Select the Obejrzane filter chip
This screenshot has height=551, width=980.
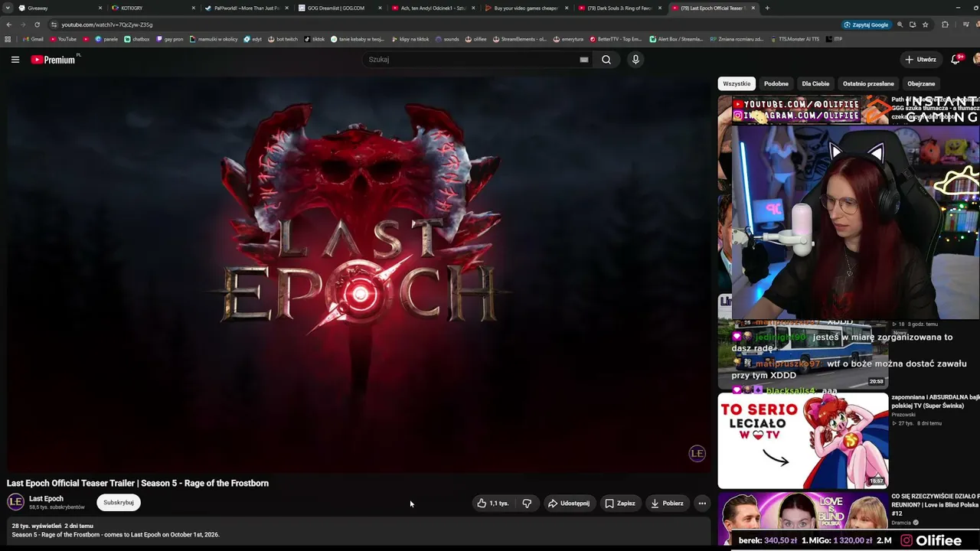tap(921, 83)
